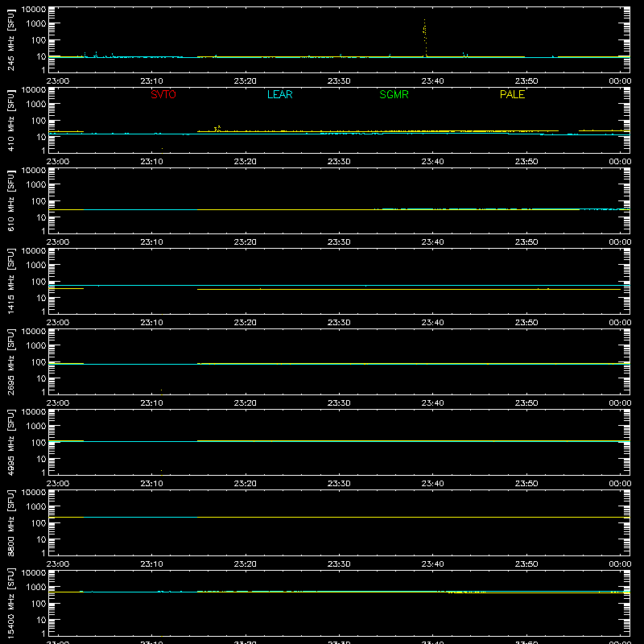Click 23:00 time label under 245 MHz plot
The image size is (644, 644).
pyautogui.click(x=58, y=81)
